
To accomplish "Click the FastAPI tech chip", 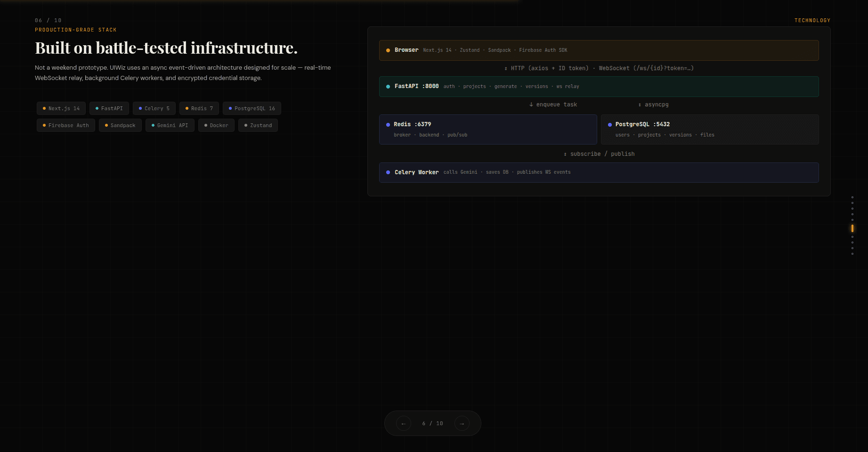I will 109,108.
